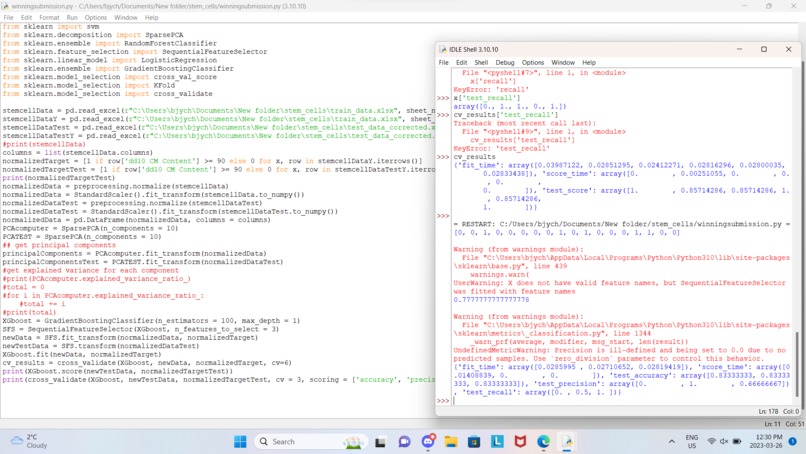806x454 pixels.
Task: Click the taskbar Search box
Action: tap(309, 442)
